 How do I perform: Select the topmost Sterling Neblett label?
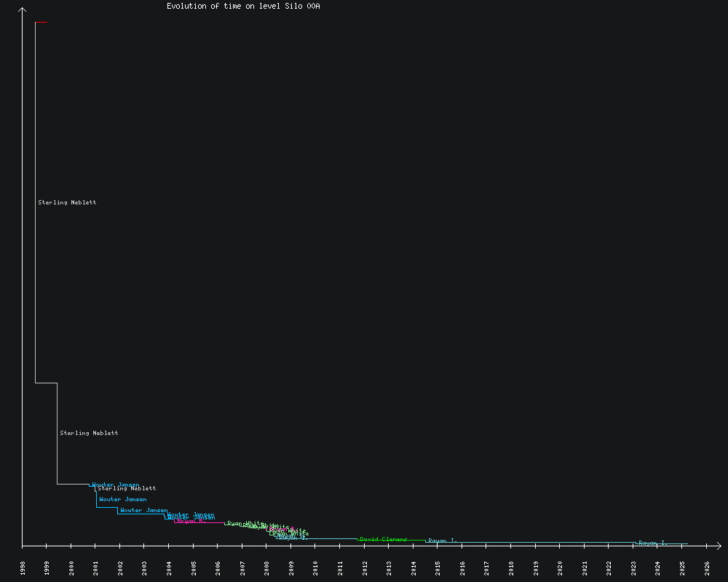click(x=67, y=202)
